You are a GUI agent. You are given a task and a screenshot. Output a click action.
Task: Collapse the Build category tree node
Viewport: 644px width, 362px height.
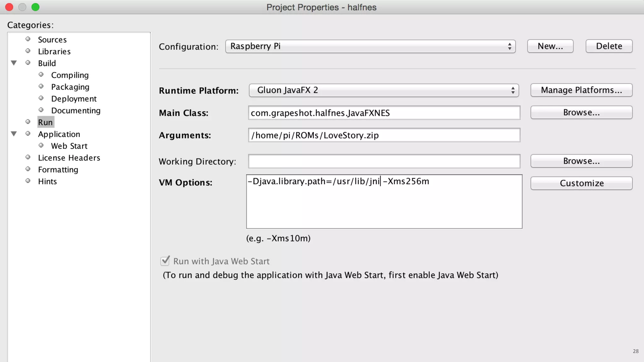pyautogui.click(x=14, y=63)
